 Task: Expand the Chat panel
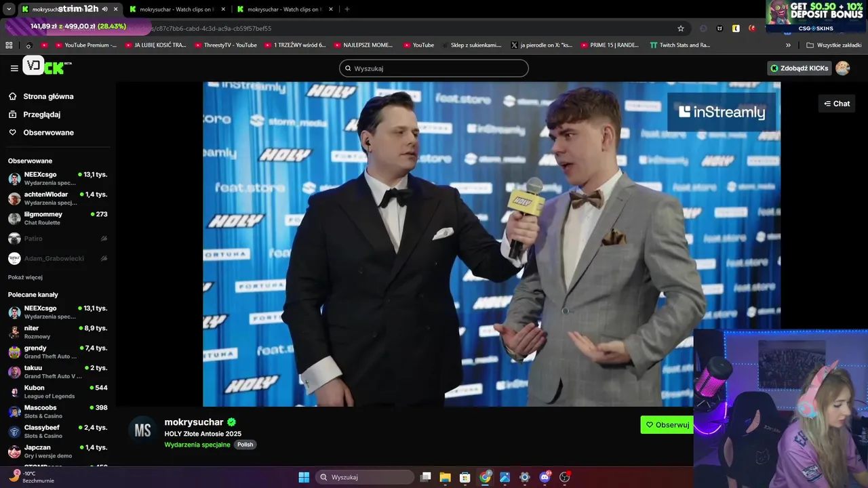click(837, 104)
